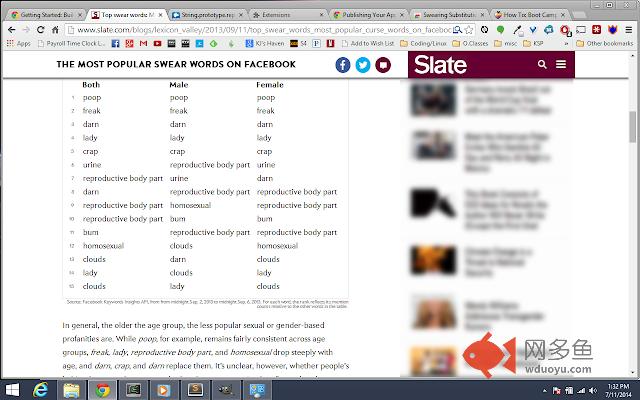Open the Apps bookmarks shortcut
Image resolution: width=640 pixels, height=400 pixels.
pyautogui.click(x=19, y=43)
